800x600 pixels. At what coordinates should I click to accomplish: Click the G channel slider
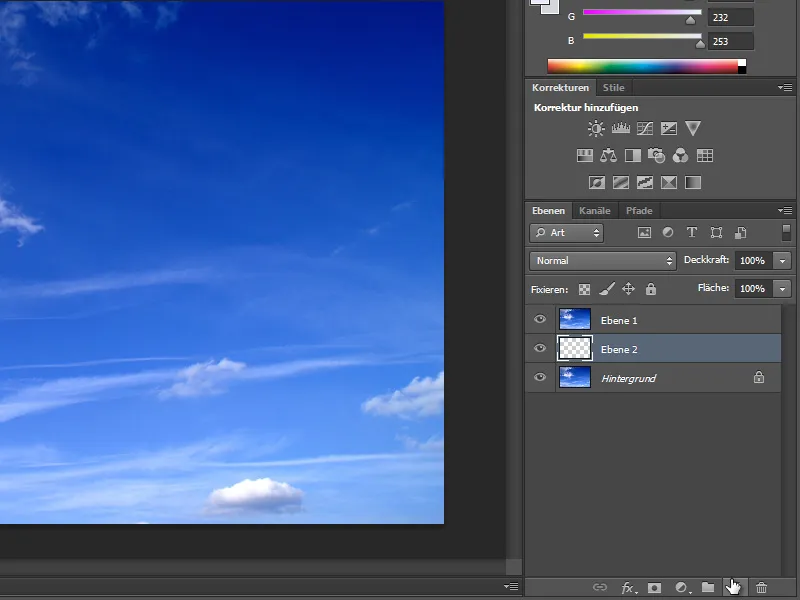(x=642, y=12)
